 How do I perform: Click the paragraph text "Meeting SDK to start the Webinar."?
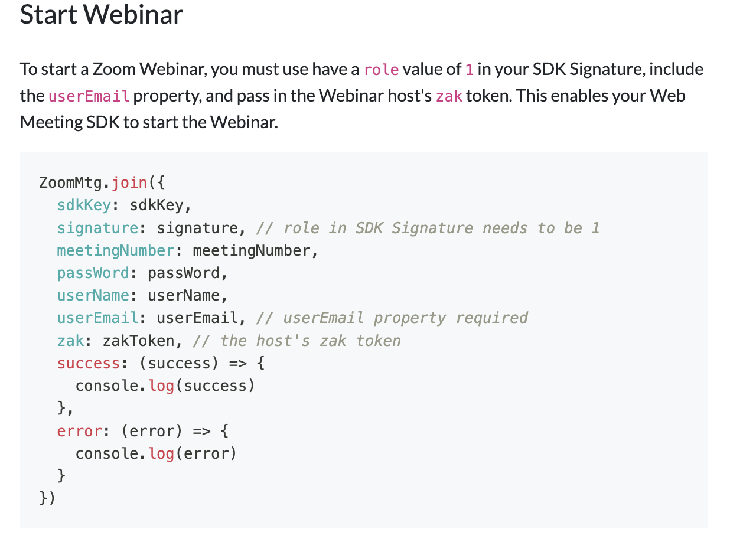pos(149,122)
